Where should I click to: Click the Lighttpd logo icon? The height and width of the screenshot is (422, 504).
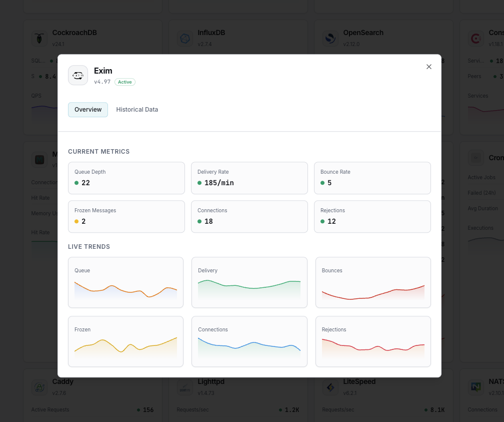(x=184, y=387)
